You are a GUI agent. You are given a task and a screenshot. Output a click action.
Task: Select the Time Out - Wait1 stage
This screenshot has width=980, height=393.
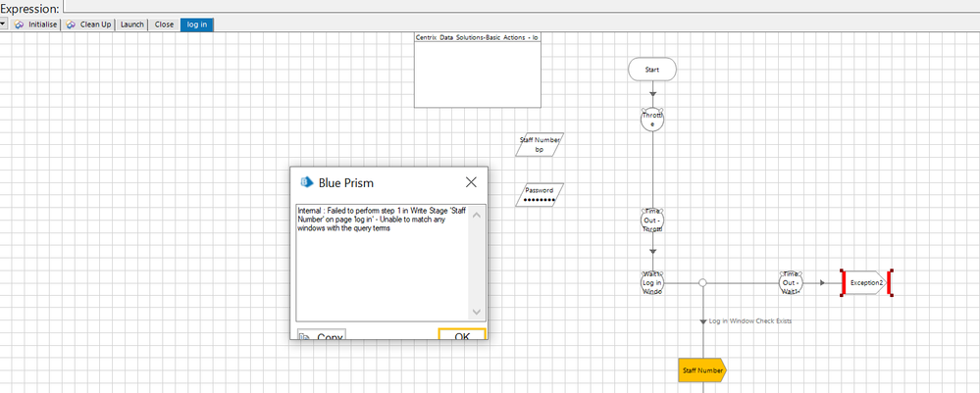pyautogui.click(x=791, y=282)
